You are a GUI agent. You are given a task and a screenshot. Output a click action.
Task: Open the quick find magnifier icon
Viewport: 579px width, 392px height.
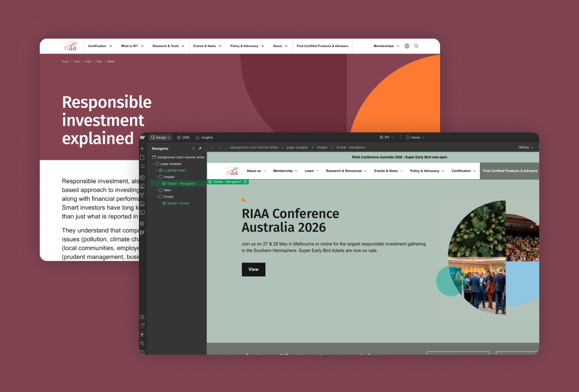point(142,343)
